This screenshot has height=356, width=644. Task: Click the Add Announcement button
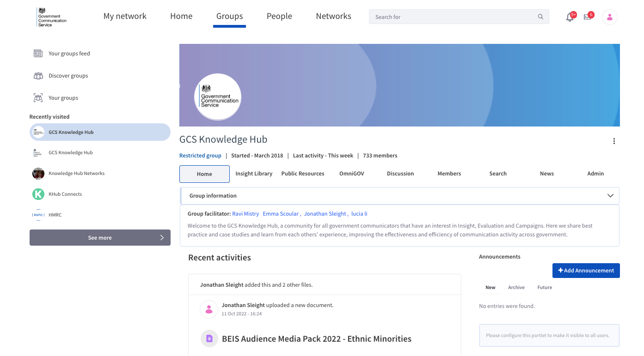586,270
